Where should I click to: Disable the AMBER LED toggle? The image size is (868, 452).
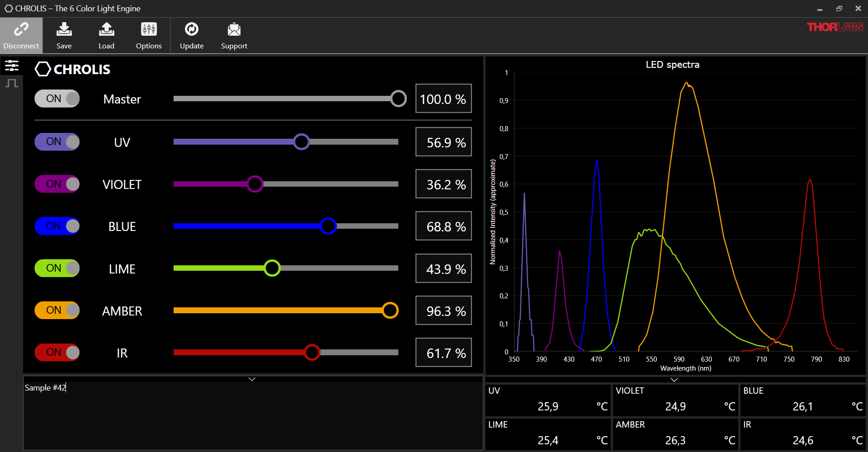pos(57,310)
